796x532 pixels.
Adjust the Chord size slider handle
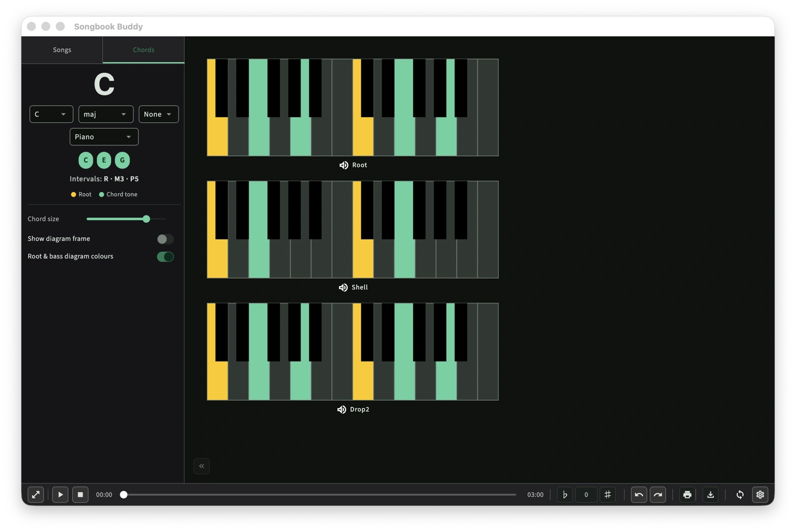click(146, 219)
